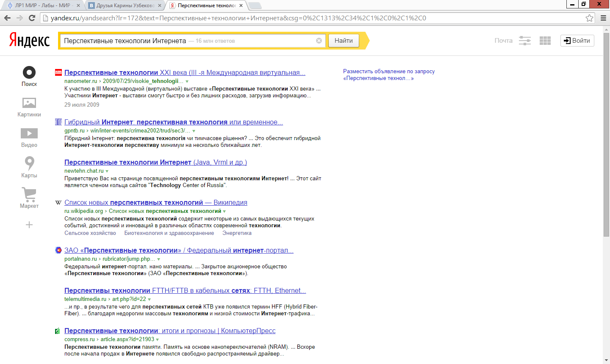Viewport: 610px width, 364px height.
Task: Open Гибридный Интернет result link
Action: (174, 122)
